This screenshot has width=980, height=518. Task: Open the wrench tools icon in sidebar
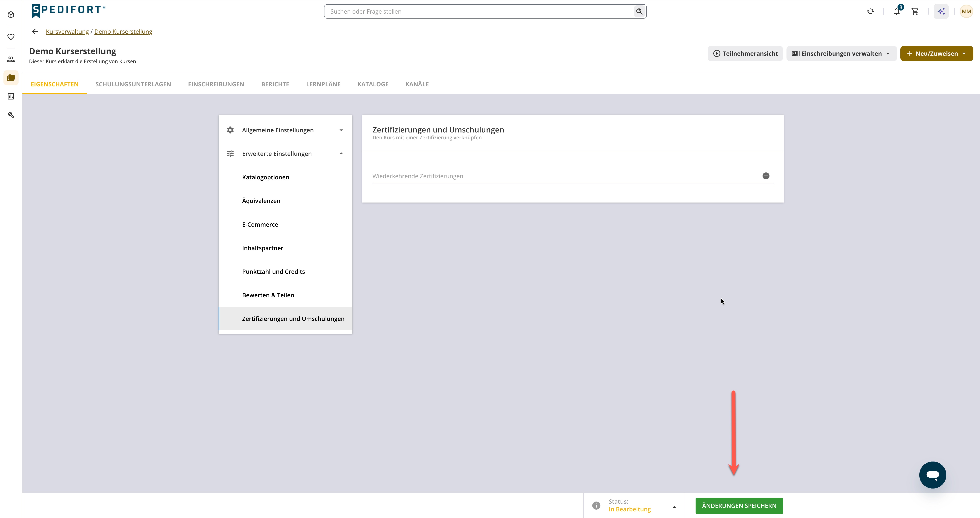point(11,114)
